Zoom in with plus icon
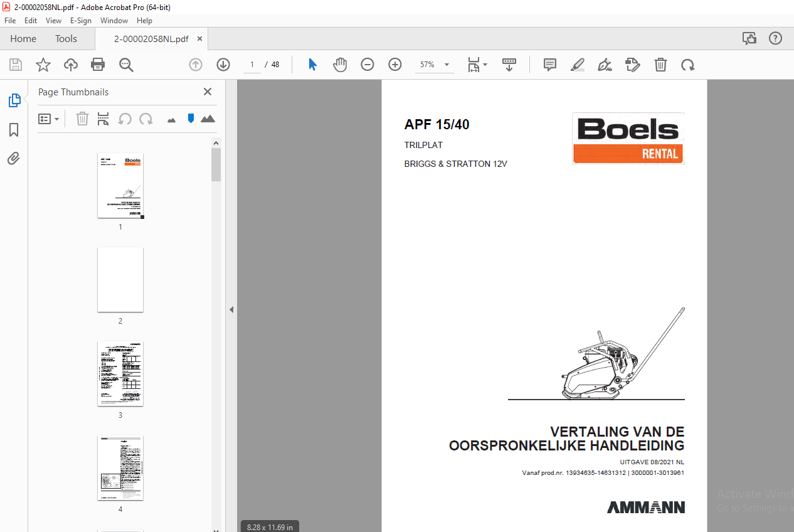 click(395, 65)
